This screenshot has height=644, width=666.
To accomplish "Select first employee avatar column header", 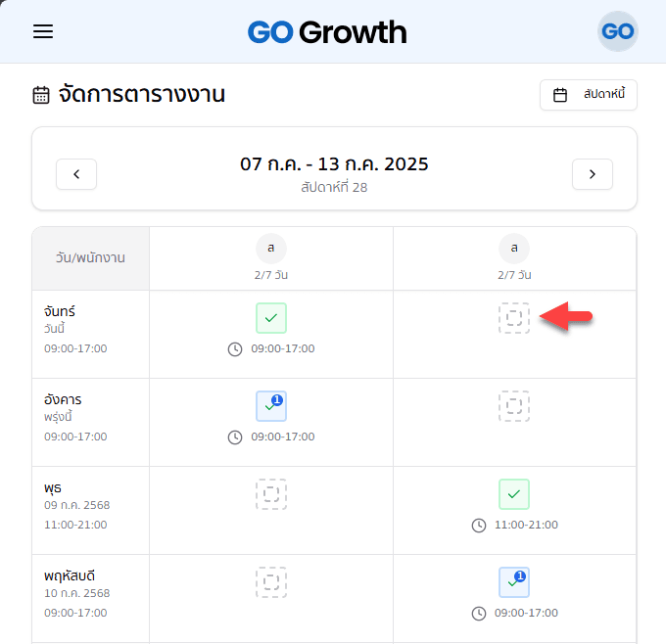I will tap(270, 248).
